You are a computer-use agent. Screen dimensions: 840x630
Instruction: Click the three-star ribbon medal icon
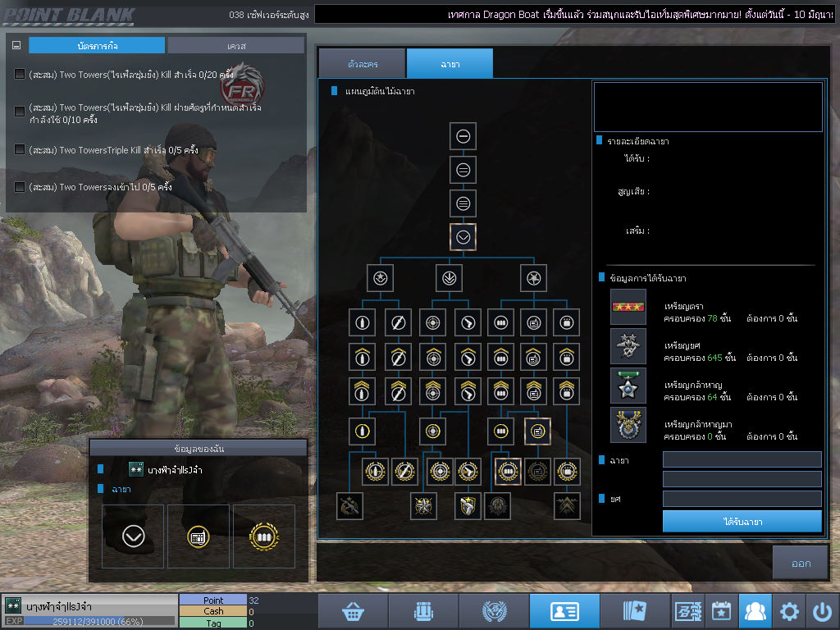point(628,307)
